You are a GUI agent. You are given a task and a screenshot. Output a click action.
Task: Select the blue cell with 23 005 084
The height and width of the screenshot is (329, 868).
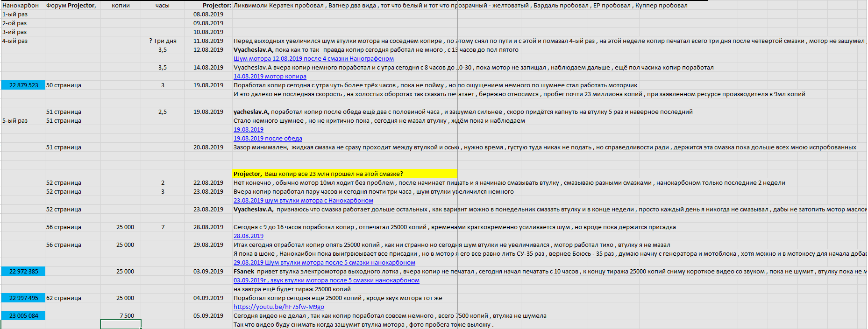(x=23, y=316)
